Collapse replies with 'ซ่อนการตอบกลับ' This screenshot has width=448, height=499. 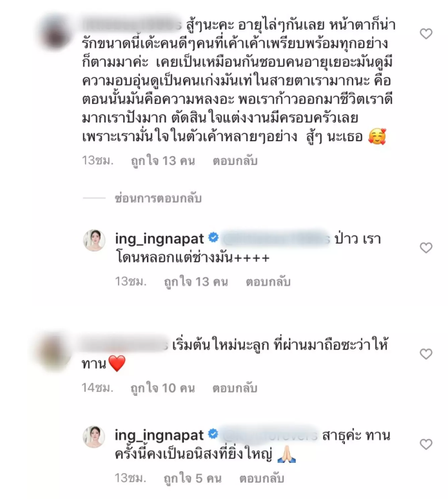tap(158, 199)
